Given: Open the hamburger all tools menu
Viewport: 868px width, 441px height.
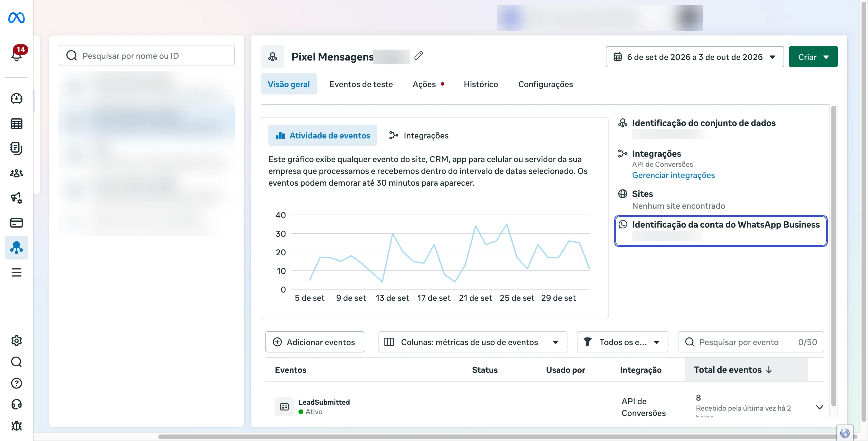Looking at the screenshot, I should (16, 272).
